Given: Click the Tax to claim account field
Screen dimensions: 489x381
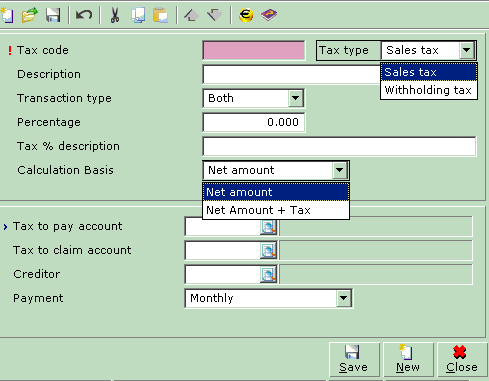Looking at the screenshot, I should coord(223,251).
